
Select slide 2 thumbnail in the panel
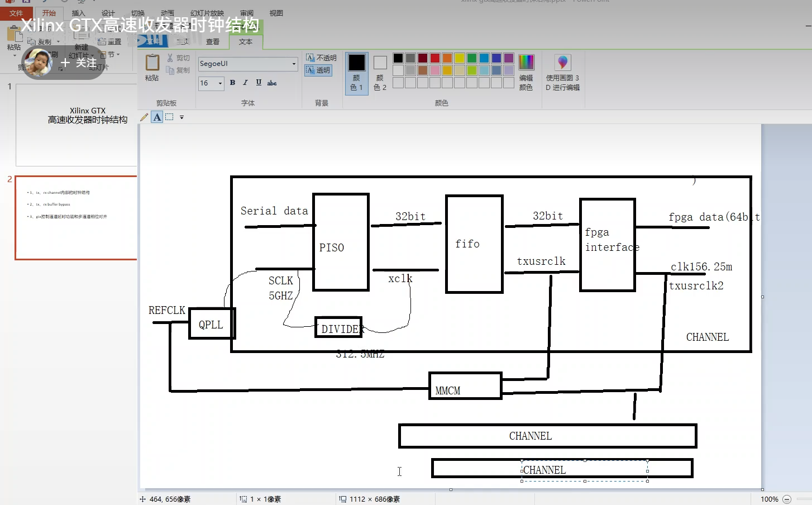tap(76, 218)
